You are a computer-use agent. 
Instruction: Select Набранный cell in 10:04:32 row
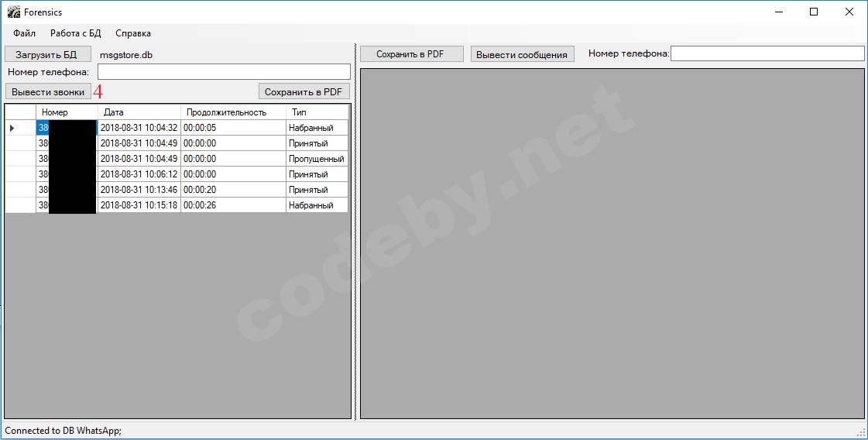coord(317,128)
